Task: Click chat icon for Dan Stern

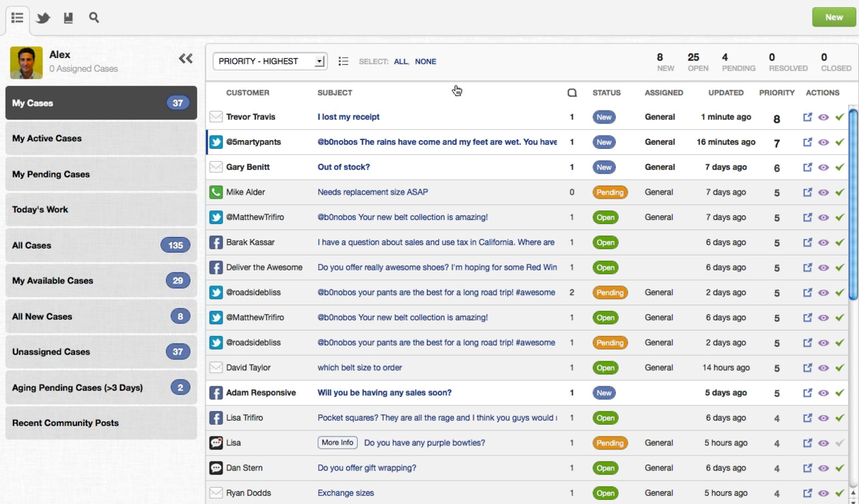Action: point(216,468)
